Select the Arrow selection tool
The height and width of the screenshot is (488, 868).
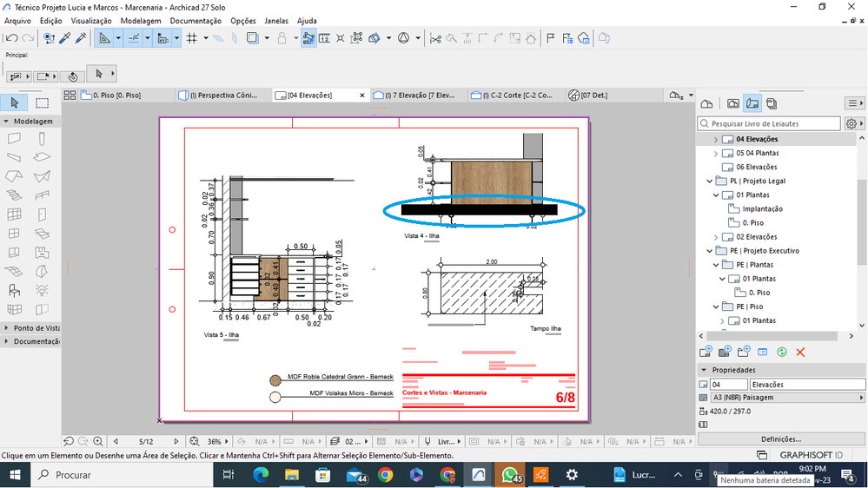pos(15,103)
